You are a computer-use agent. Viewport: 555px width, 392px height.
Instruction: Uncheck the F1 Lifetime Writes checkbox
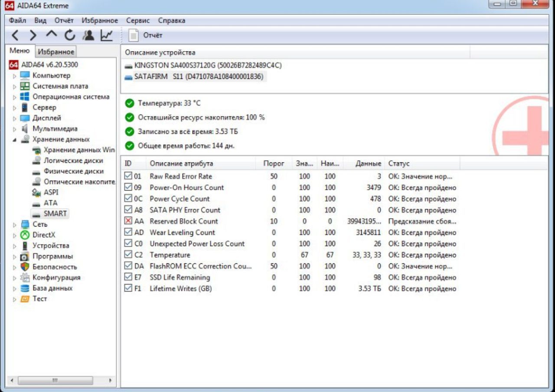pyautogui.click(x=128, y=288)
